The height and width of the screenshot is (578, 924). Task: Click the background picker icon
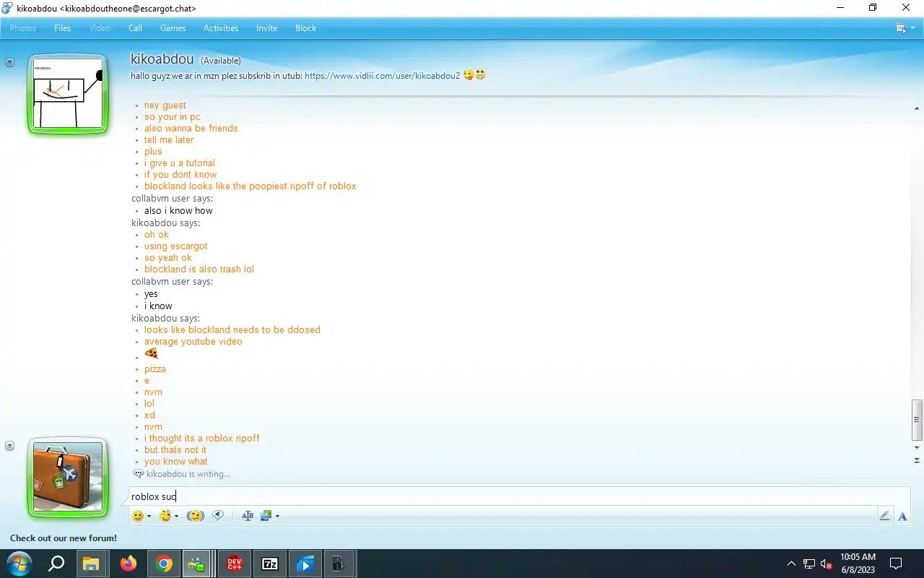pyautogui.click(x=266, y=516)
